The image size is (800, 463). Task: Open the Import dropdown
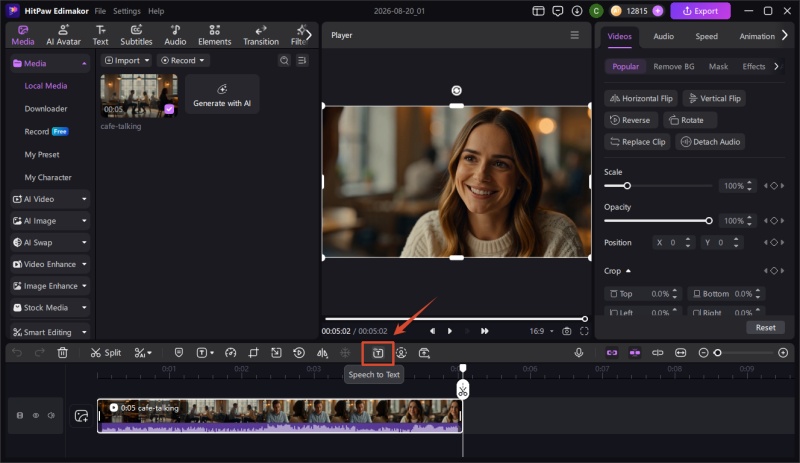click(x=127, y=60)
